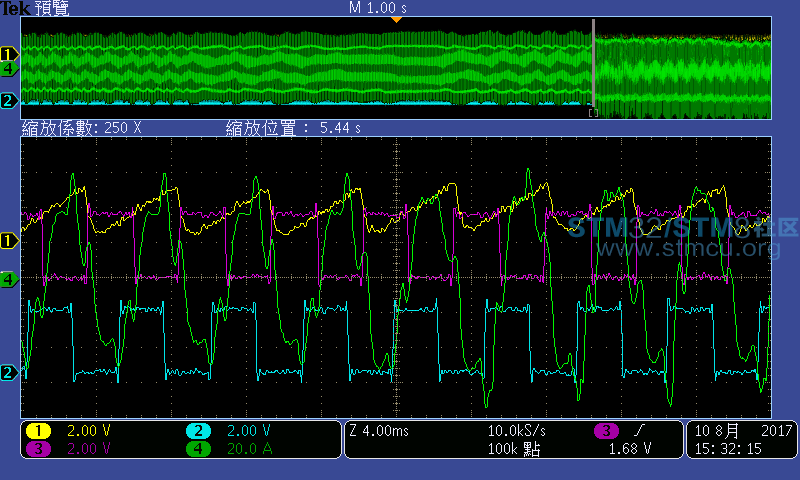Click the Tek 預覽 acquisition status label

pyautogui.click(x=35, y=8)
